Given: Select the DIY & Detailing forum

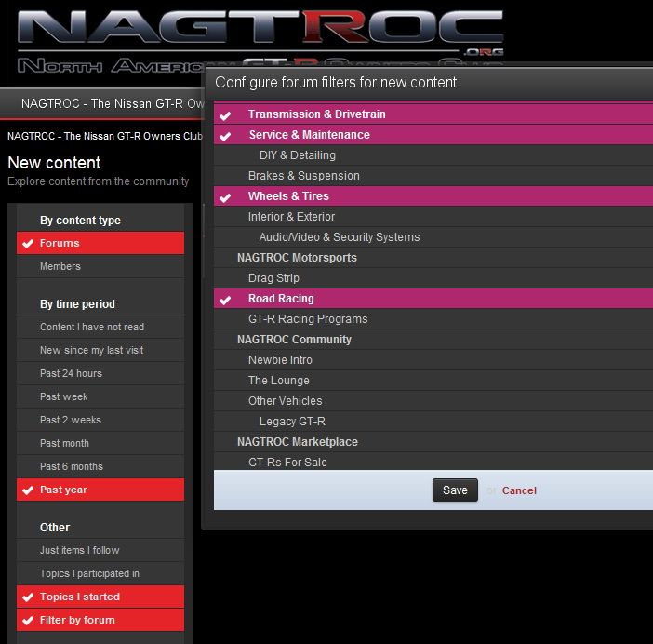Looking at the screenshot, I should (433, 155).
